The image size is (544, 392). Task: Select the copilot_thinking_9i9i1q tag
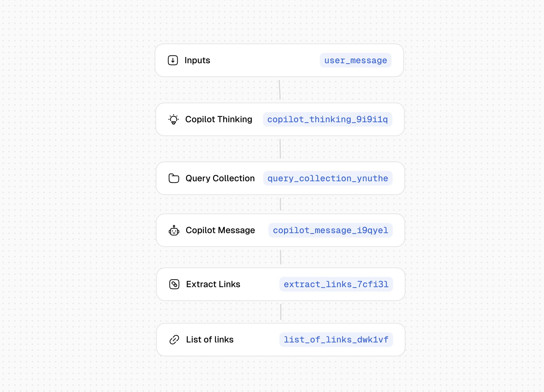pyautogui.click(x=328, y=119)
